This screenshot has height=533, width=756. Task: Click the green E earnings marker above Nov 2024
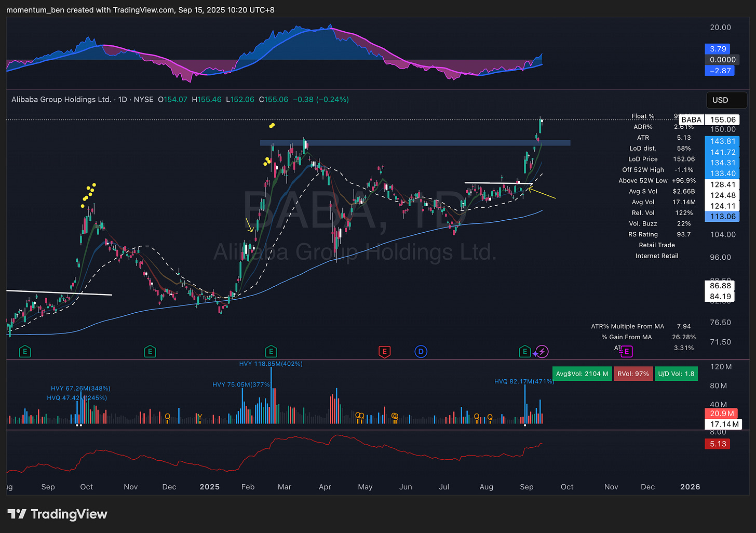click(x=150, y=352)
